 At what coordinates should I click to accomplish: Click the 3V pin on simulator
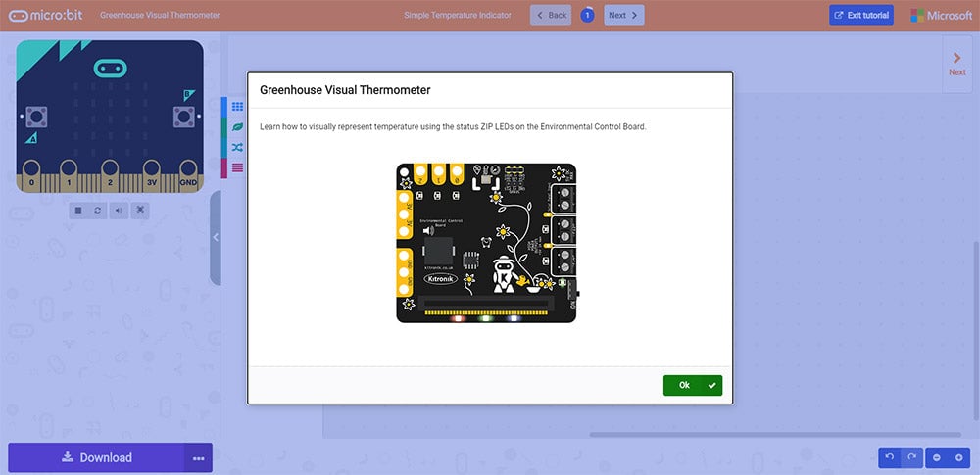coord(151,175)
